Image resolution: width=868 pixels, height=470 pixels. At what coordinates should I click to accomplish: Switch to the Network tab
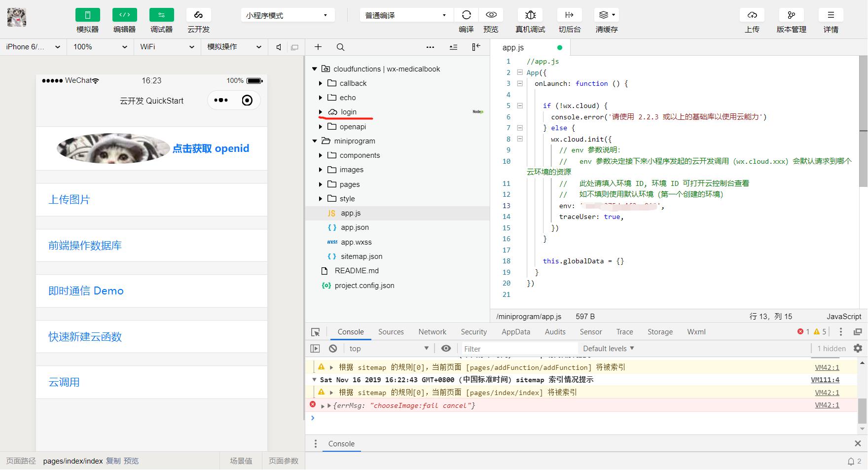[432, 332]
